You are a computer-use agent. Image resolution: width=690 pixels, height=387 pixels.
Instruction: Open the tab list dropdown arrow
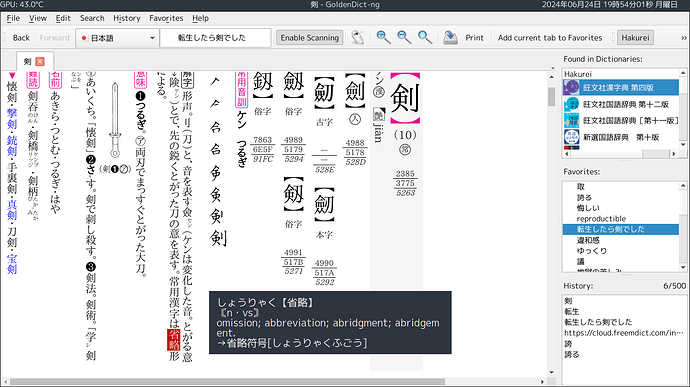click(552, 68)
